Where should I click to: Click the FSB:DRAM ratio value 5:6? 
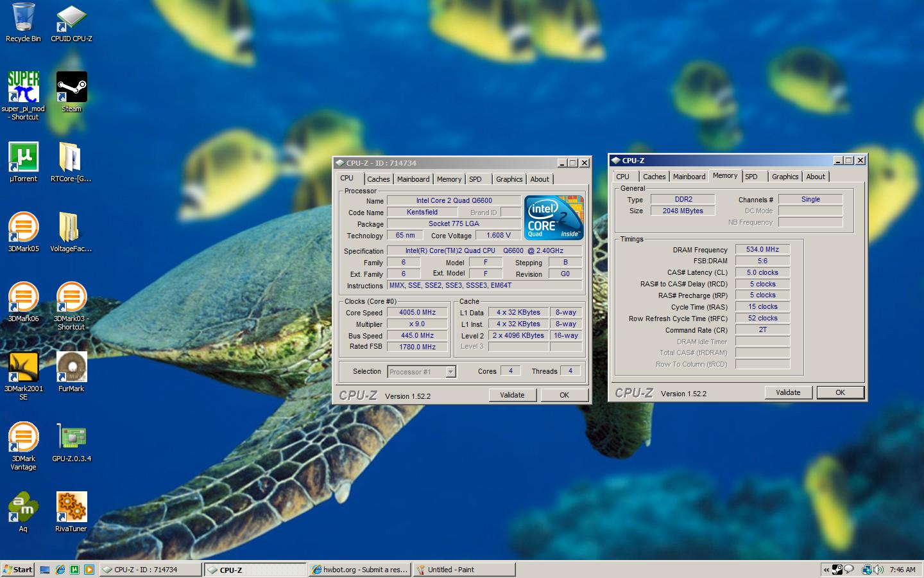click(762, 261)
